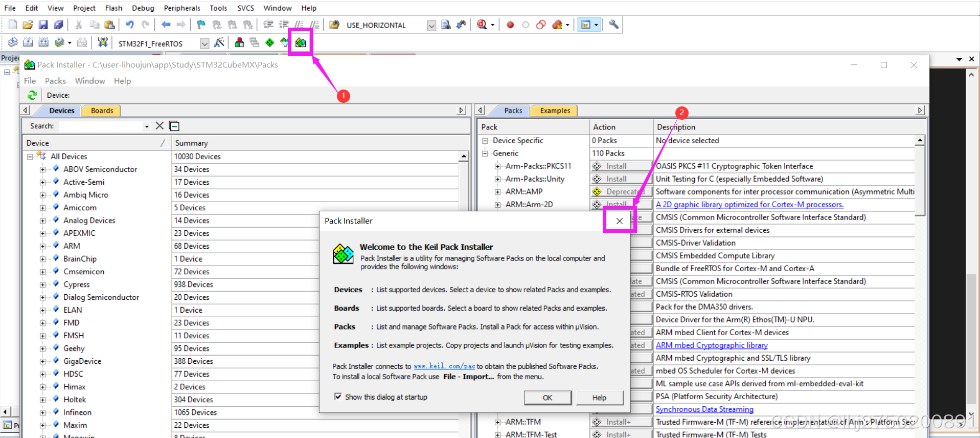Open the USE_HORIZONTAL find dropdown

point(431,25)
